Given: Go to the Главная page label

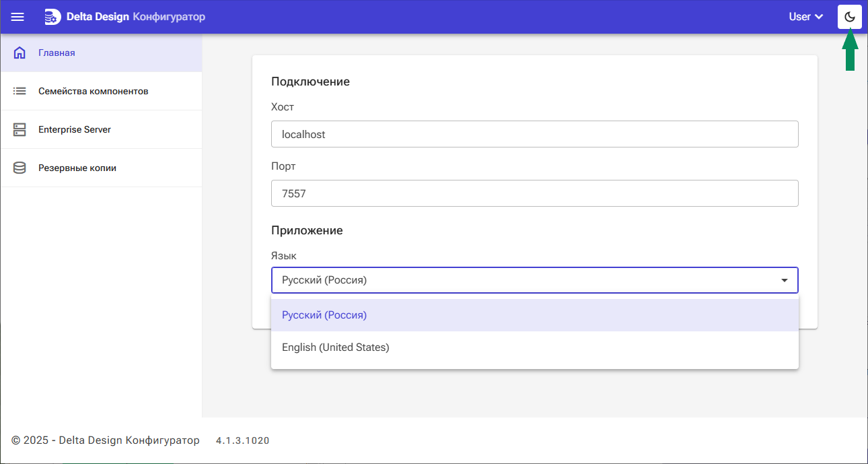Looking at the screenshot, I should point(57,53).
